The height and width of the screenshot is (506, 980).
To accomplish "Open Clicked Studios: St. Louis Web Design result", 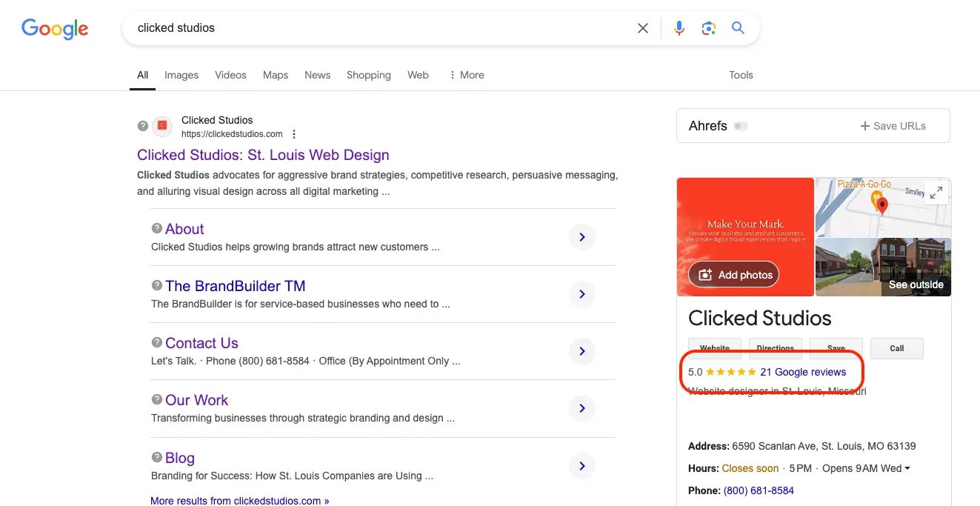I will coord(263,155).
